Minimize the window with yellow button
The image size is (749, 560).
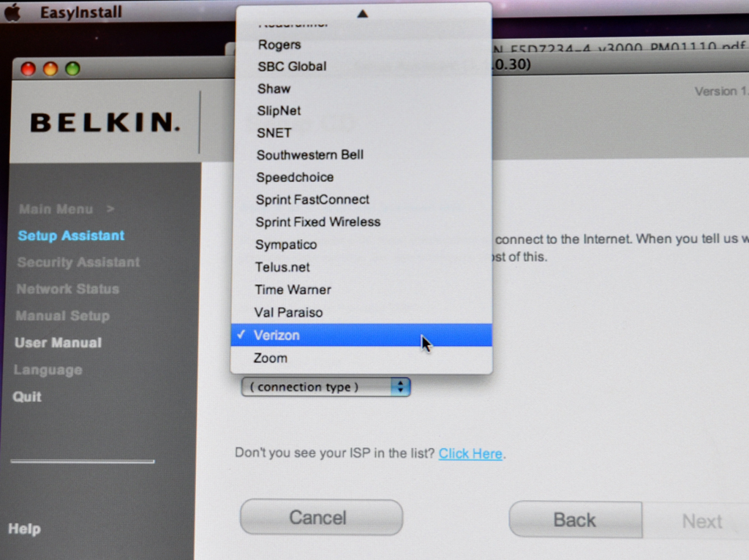[x=50, y=69]
